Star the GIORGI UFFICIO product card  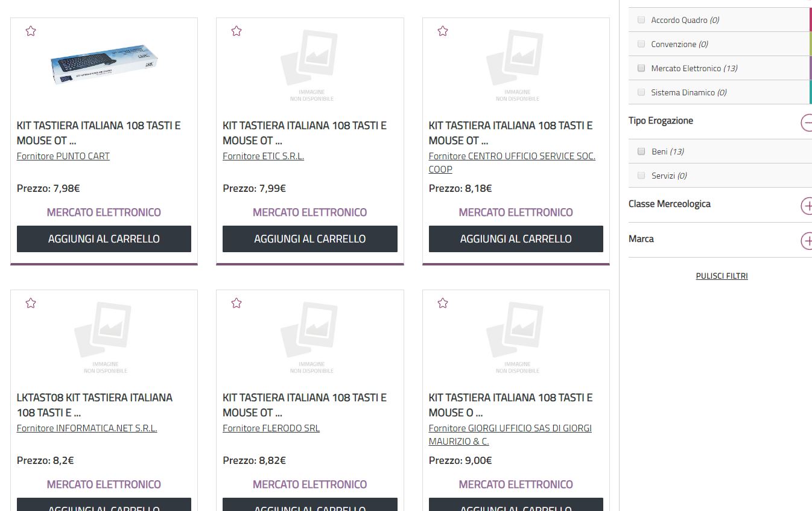coord(443,303)
